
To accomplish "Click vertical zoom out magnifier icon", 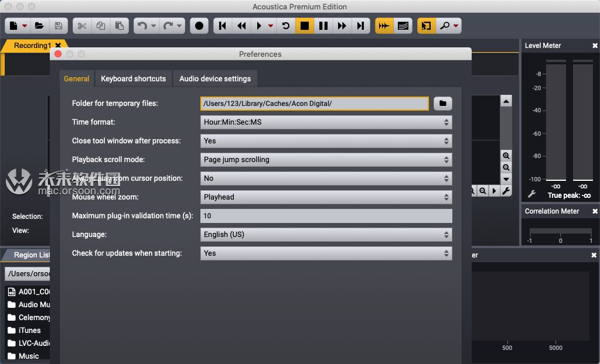I will [506, 167].
